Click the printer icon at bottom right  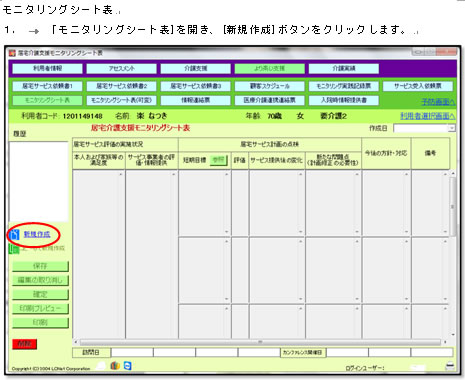450,366
